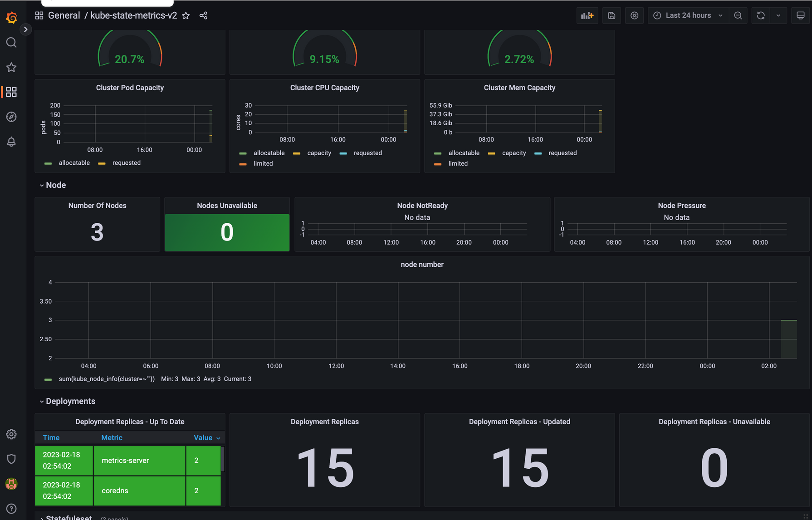The height and width of the screenshot is (520, 812).
Task: Open the Help question mark icon
Action: (x=11, y=509)
